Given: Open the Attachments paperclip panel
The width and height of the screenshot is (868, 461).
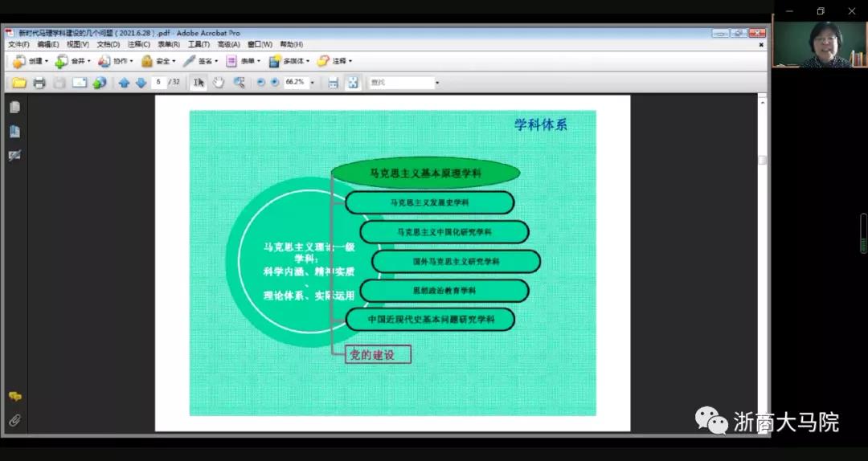Looking at the screenshot, I should click(x=14, y=420).
